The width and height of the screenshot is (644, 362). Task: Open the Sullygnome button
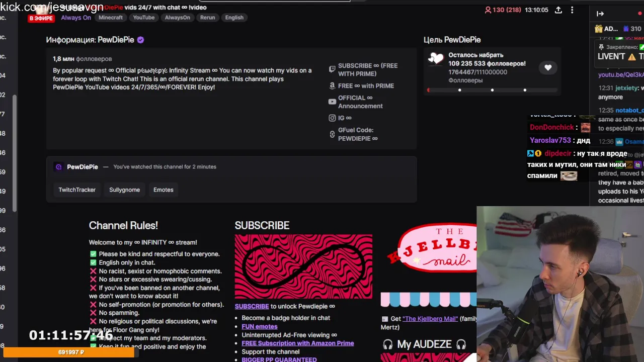point(124,190)
